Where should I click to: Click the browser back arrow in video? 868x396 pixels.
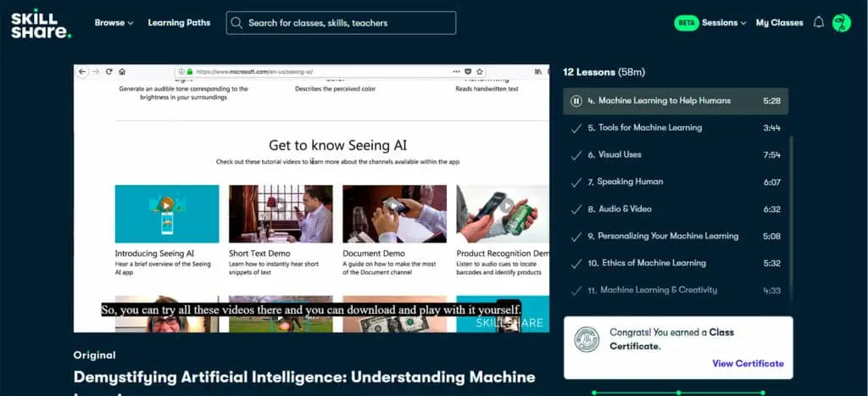82,71
